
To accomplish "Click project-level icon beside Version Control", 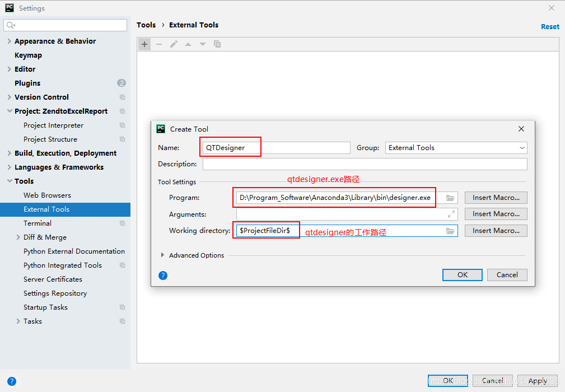I will click(x=123, y=97).
